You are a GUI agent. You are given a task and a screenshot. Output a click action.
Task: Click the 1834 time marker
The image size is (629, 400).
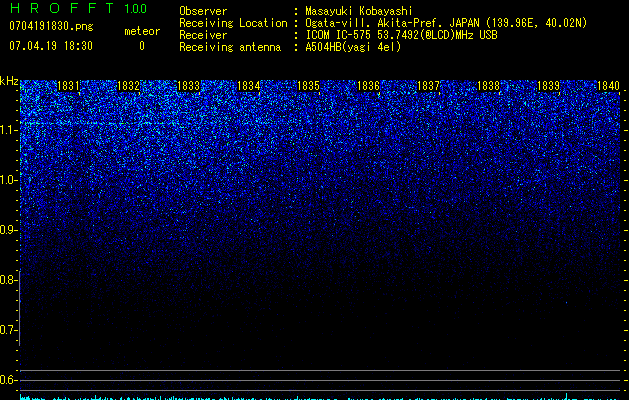point(249,86)
